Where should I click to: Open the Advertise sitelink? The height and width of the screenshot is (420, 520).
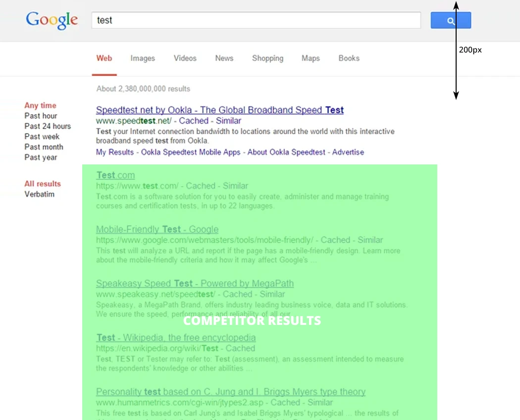(348, 152)
